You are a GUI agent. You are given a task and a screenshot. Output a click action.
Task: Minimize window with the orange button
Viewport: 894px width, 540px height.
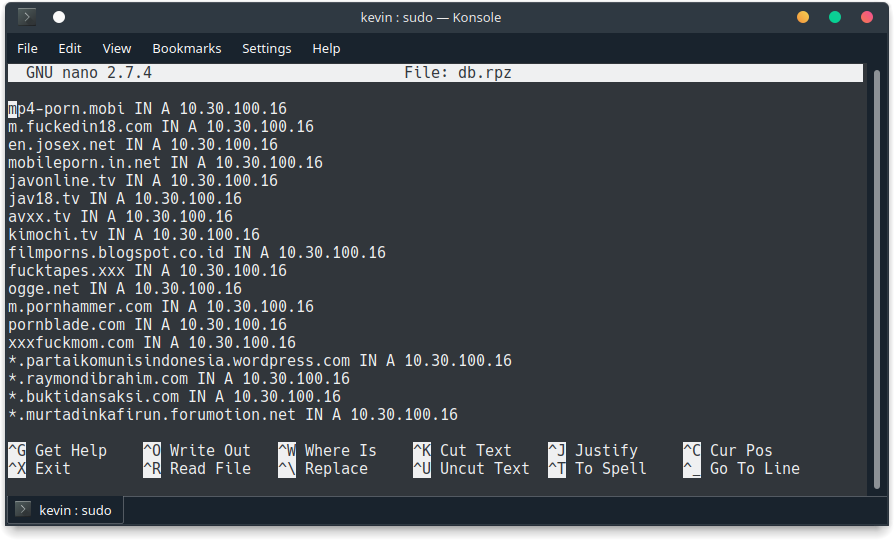[803, 17]
